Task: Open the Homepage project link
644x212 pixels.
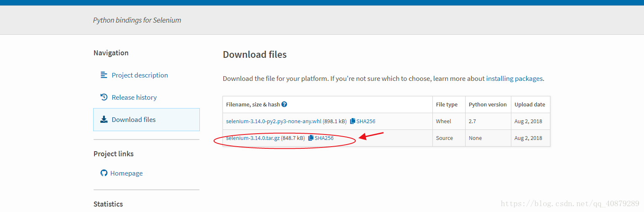Action: [x=126, y=173]
